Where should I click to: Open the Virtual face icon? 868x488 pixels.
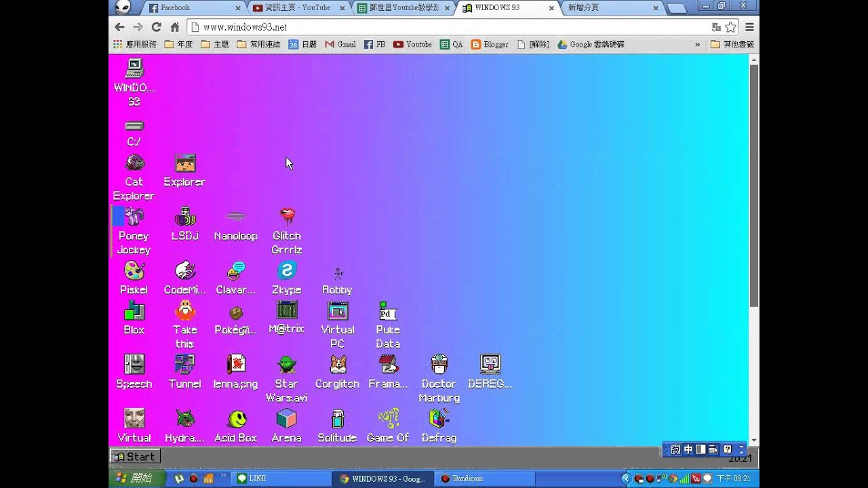tap(134, 419)
